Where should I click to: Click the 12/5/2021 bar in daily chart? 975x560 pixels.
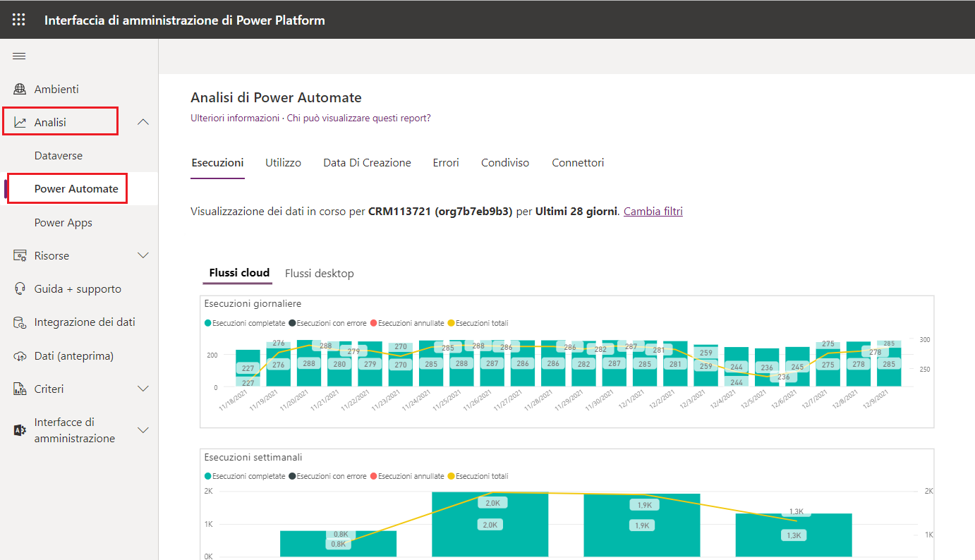767,367
